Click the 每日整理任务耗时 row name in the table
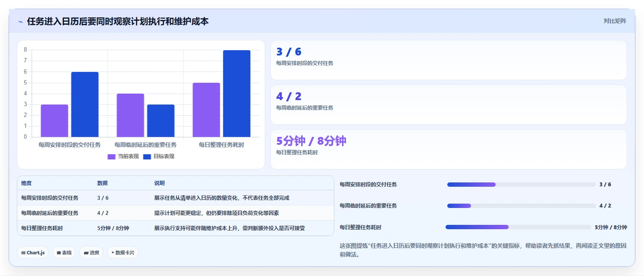The width and height of the screenshot is (644, 276). tap(42, 228)
